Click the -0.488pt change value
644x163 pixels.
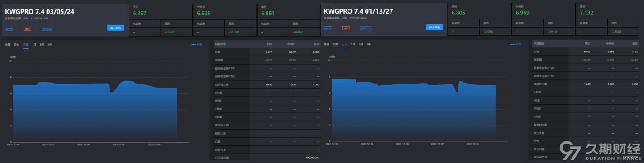298,32
